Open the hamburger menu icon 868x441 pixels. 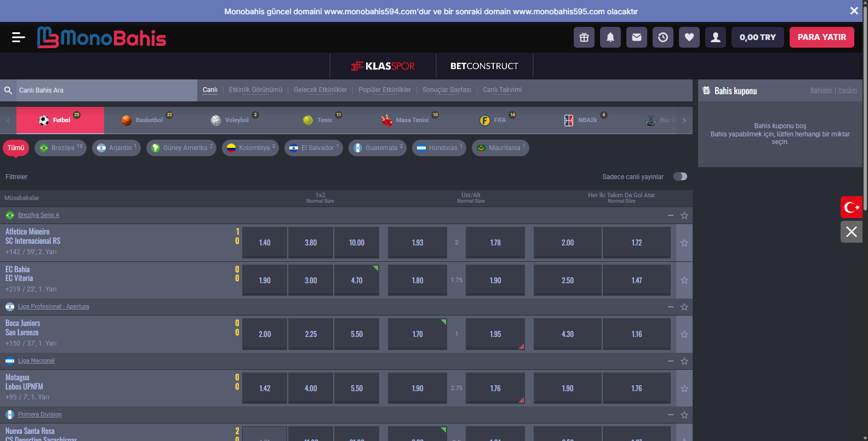(18, 37)
